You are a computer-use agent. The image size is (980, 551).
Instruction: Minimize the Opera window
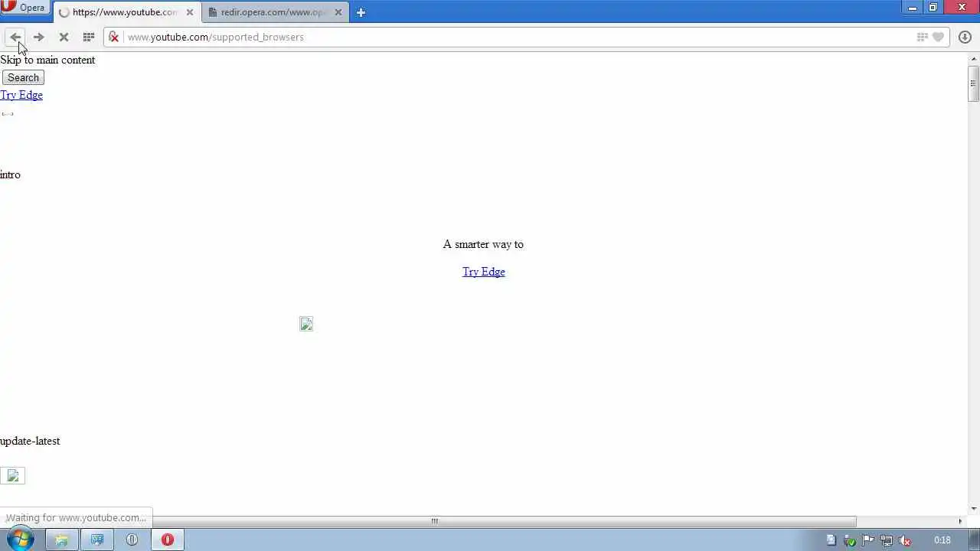click(913, 8)
